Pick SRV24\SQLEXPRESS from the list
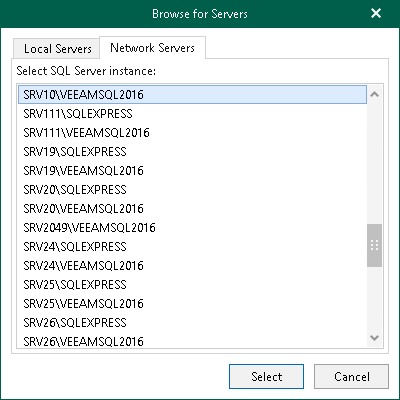This screenshot has height=400, width=400. click(192, 247)
